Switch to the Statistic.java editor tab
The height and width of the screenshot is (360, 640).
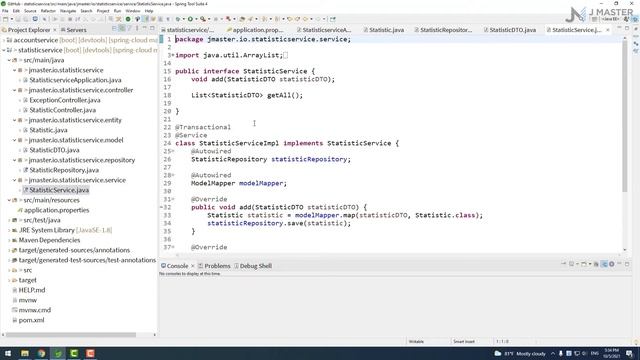[x=384, y=30]
